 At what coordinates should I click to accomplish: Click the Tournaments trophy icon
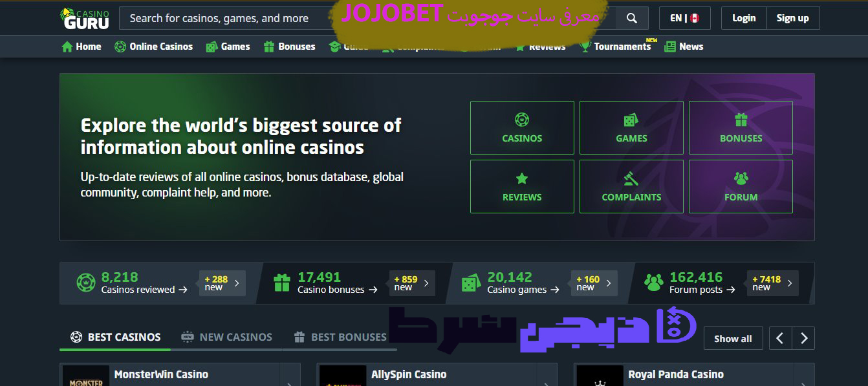585,47
